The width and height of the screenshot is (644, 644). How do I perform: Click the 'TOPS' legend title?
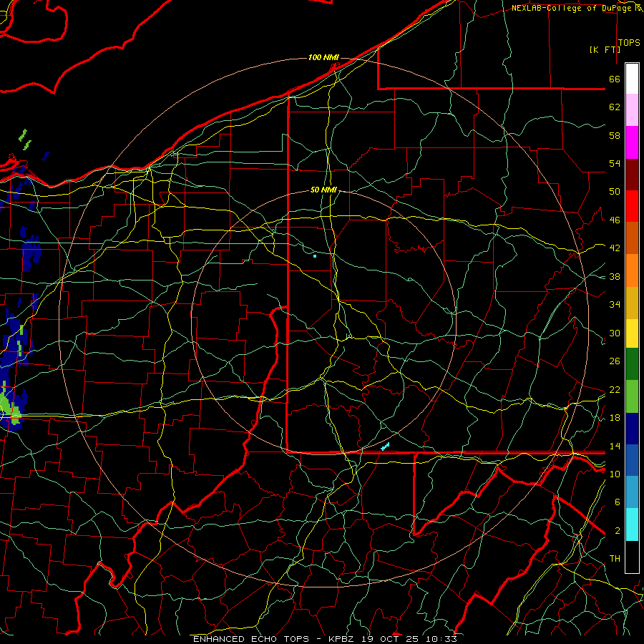click(x=629, y=43)
